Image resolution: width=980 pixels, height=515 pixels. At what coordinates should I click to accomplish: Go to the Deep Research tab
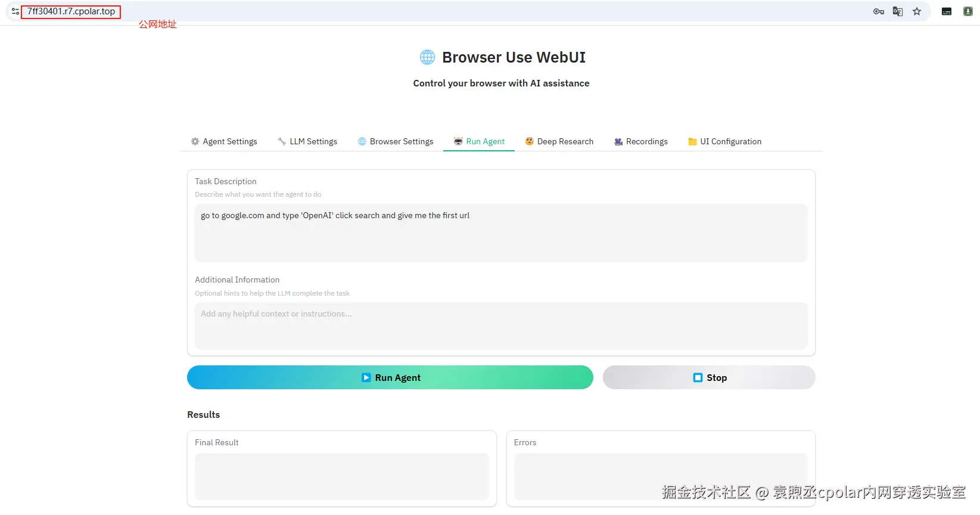click(x=559, y=141)
